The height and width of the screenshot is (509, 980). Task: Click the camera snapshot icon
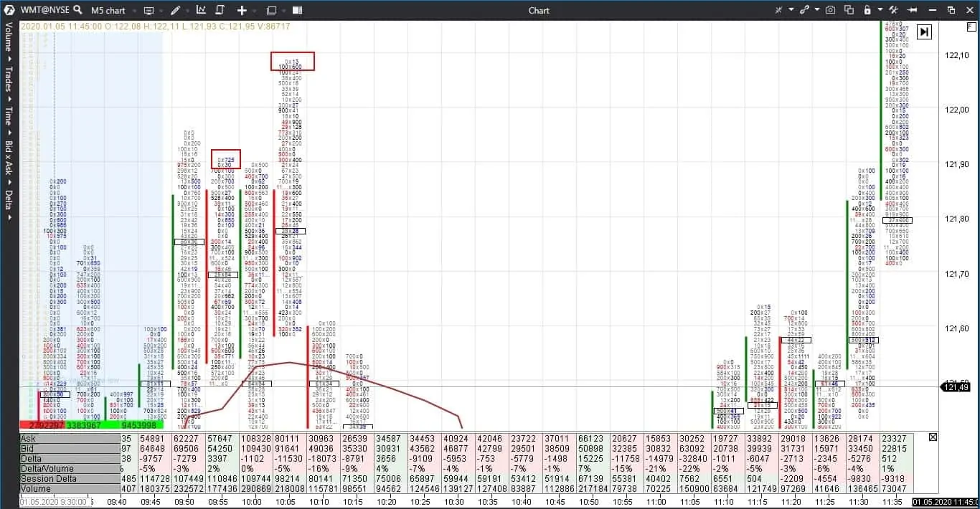pyautogui.click(x=831, y=10)
